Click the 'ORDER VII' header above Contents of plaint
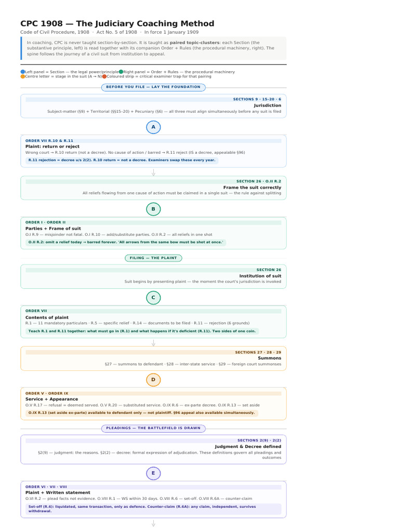 [x=36, y=311]
